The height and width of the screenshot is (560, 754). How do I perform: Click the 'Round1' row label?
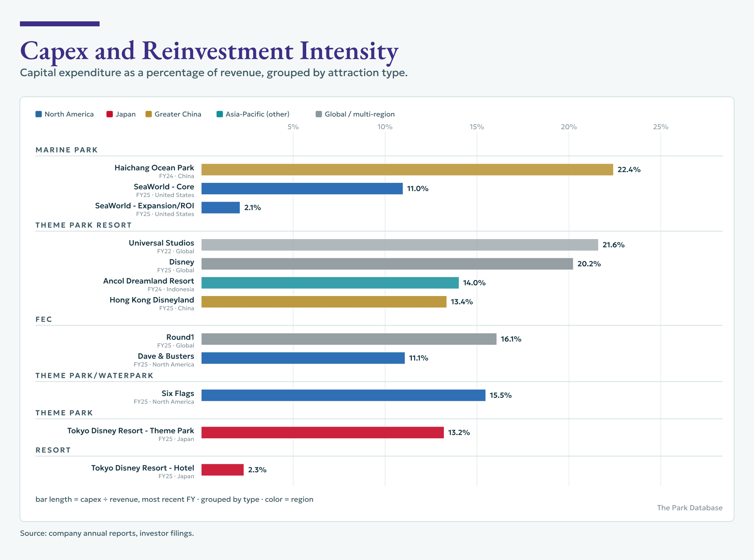click(180, 337)
